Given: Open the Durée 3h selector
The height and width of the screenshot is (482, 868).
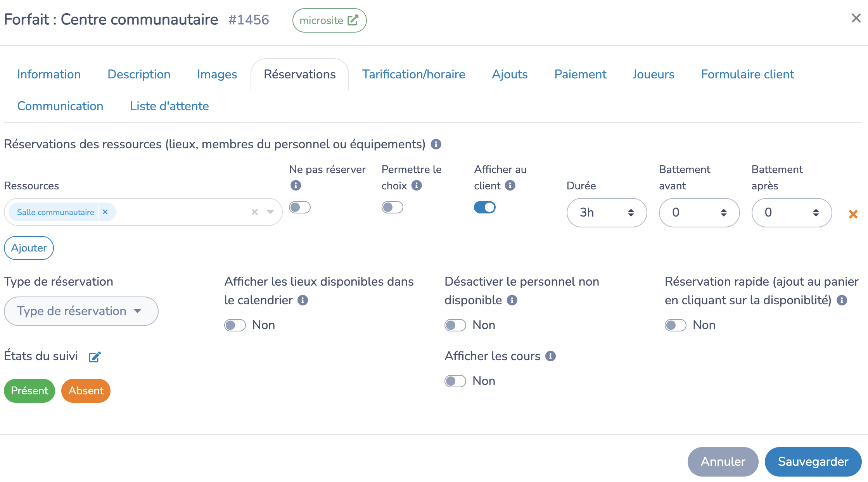Looking at the screenshot, I should [607, 213].
